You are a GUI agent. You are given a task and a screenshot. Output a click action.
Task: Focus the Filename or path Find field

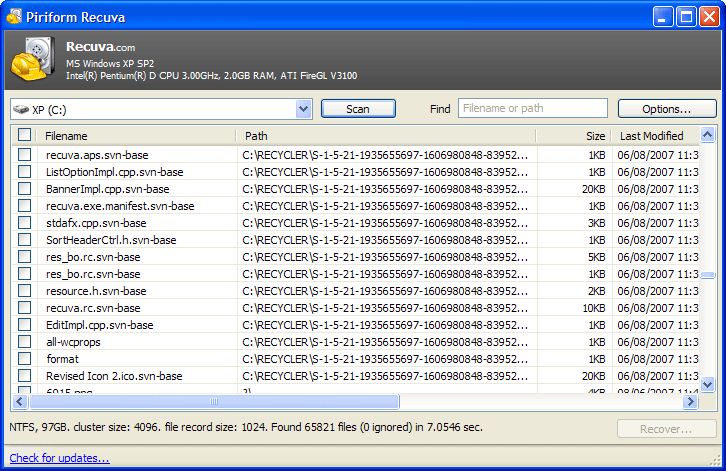(533, 108)
